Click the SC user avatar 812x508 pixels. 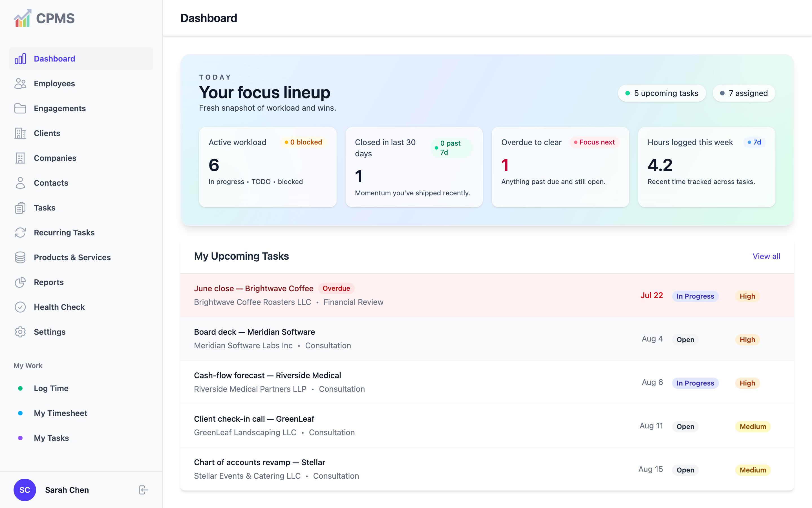point(25,490)
